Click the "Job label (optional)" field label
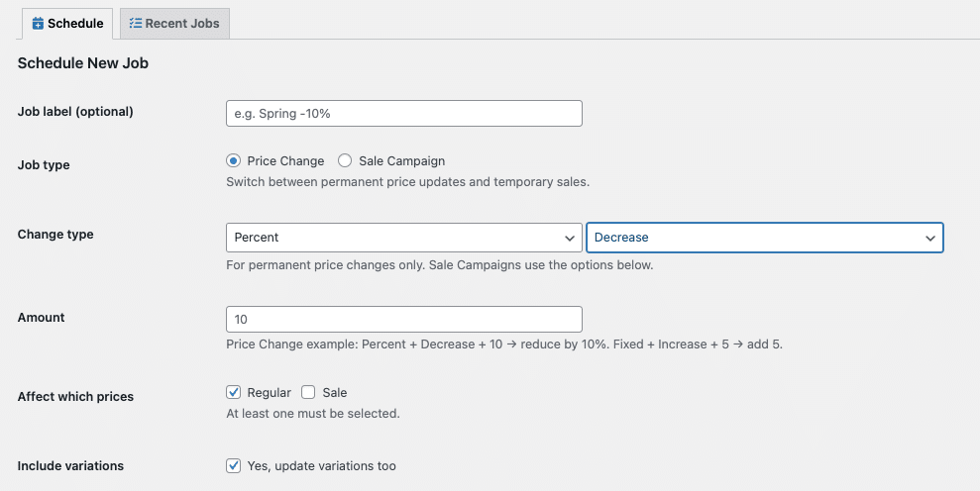The height and width of the screenshot is (491, 980). (x=75, y=112)
